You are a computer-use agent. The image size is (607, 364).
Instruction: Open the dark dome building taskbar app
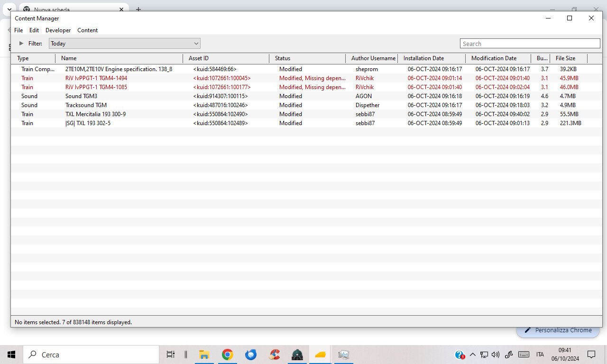(297, 355)
